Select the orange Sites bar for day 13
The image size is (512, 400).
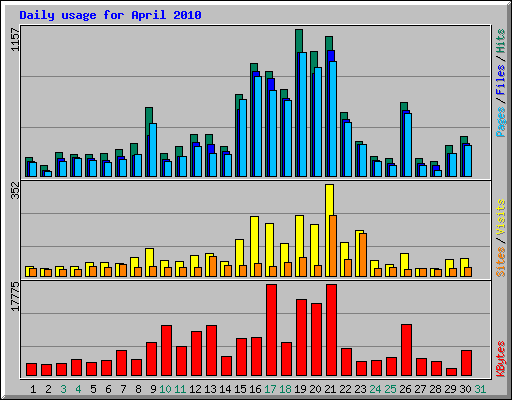[213, 266]
